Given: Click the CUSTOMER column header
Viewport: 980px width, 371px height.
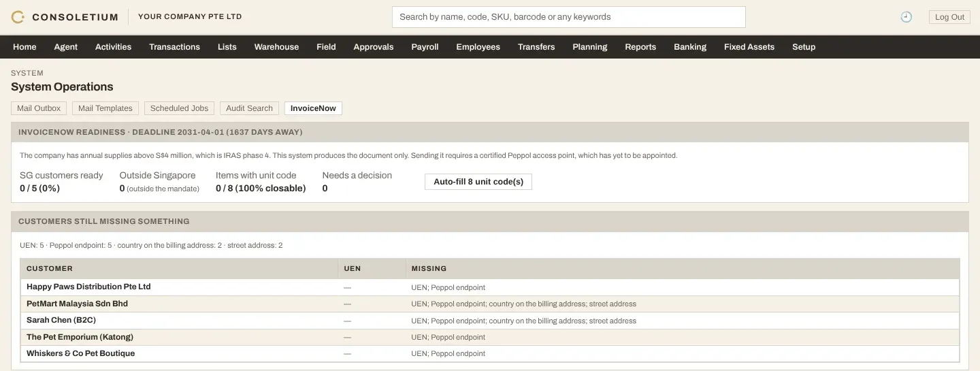Looking at the screenshot, I should click(x=180, y=268).
